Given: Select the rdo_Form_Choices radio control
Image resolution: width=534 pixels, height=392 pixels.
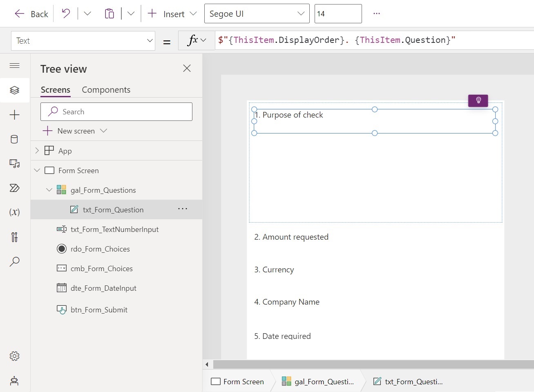Looking at the screenshot, I should (x=101, y=249).
